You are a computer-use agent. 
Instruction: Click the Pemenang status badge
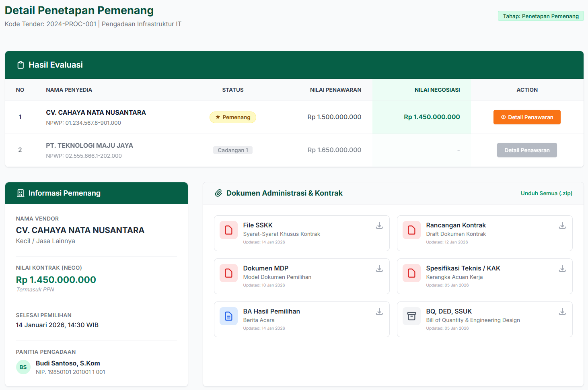pos(232,117)
